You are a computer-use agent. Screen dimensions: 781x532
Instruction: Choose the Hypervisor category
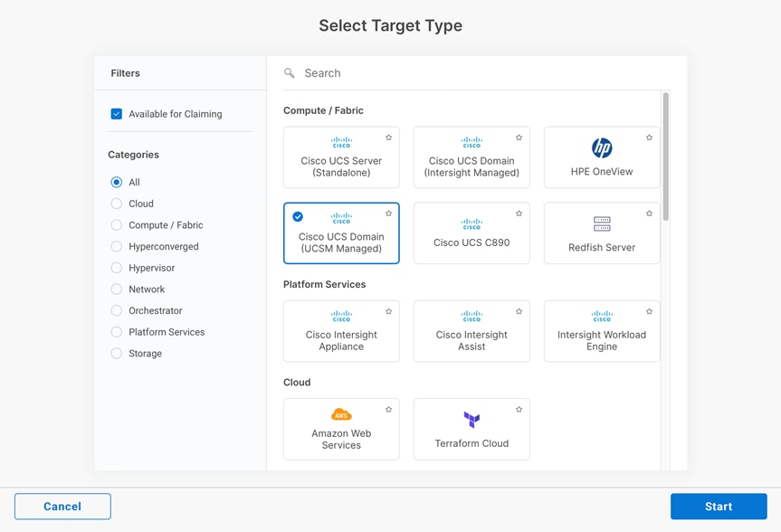pos(117,268)
